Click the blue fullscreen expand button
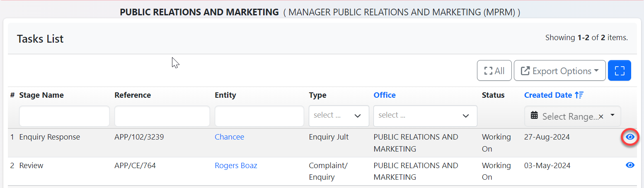Image resolution: width=644 pixels, height=188 pixels. pos(619,71)
